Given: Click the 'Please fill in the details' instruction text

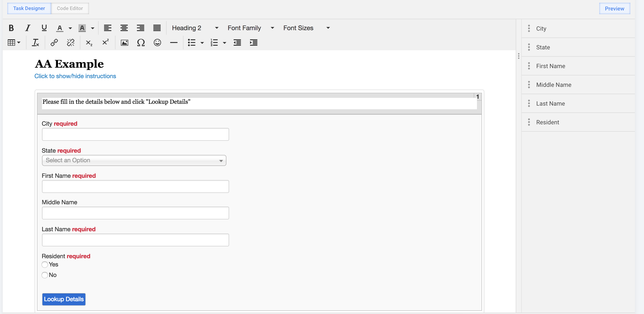Looking at the screenshot, I should point(116,102).
